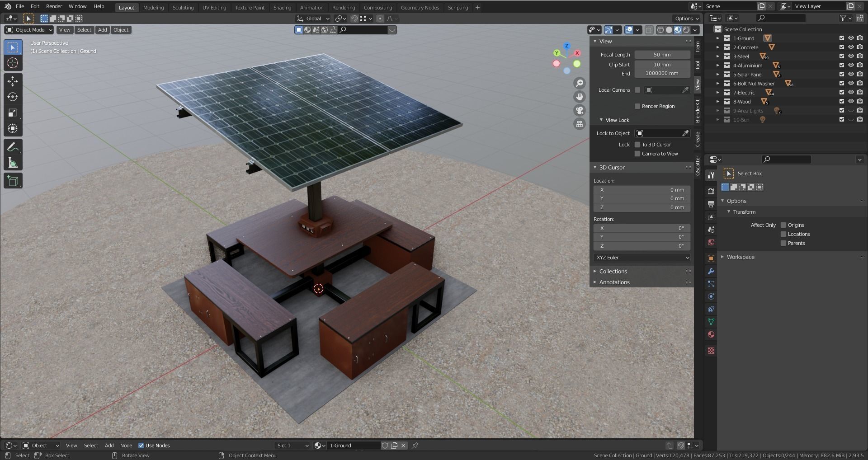Open the Modifiers wrench properties tab
The width and height of the screenshot is (868, 460).
pyautogui.click(x=711, y=271)
